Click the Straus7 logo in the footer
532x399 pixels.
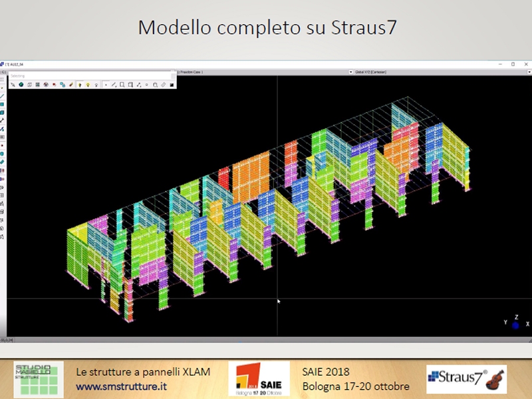pyautogui.click(x=466, y=378)
